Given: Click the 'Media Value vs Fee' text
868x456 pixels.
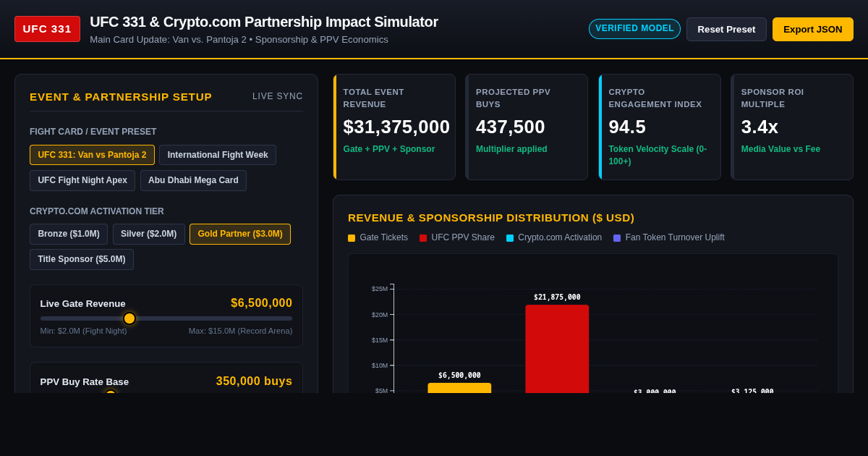Looking at the screenshot, I should (781, 149).
